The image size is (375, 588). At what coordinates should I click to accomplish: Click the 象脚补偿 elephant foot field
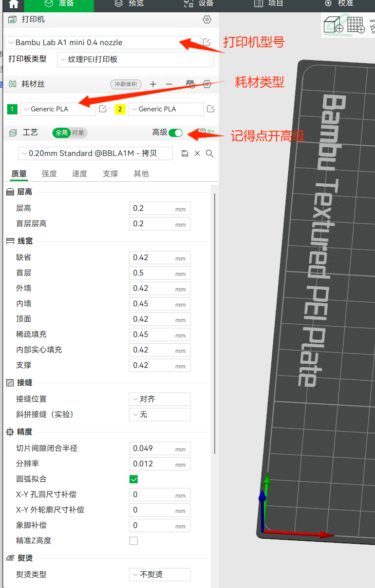160,525
